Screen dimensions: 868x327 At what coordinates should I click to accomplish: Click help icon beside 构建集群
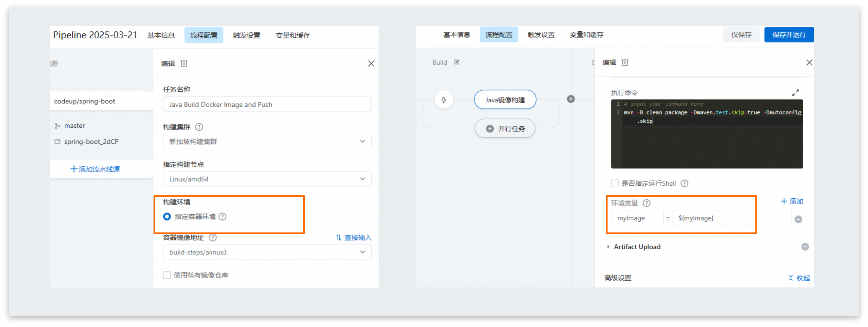click(199, 127)
